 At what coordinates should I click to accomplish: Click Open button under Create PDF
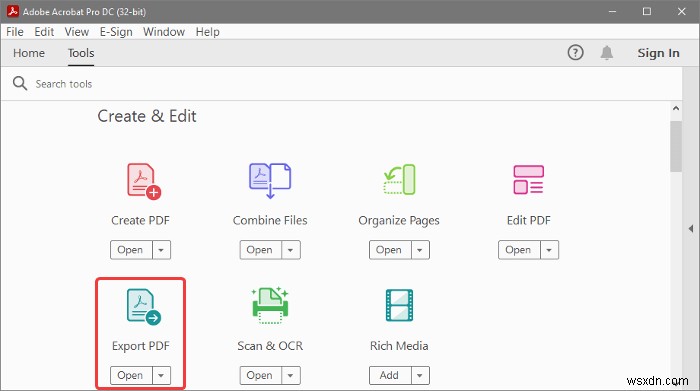coord(131,250)
